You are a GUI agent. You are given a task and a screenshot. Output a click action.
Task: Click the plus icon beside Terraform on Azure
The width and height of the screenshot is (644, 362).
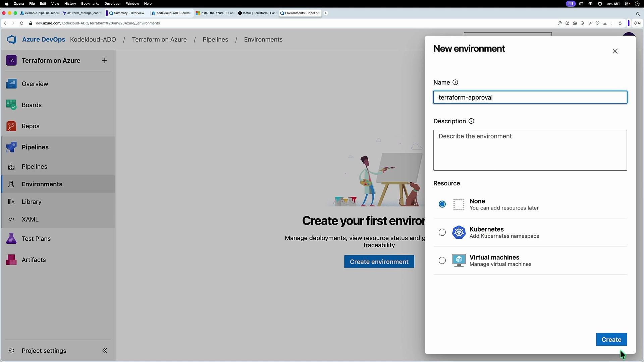tap(105, 60)
